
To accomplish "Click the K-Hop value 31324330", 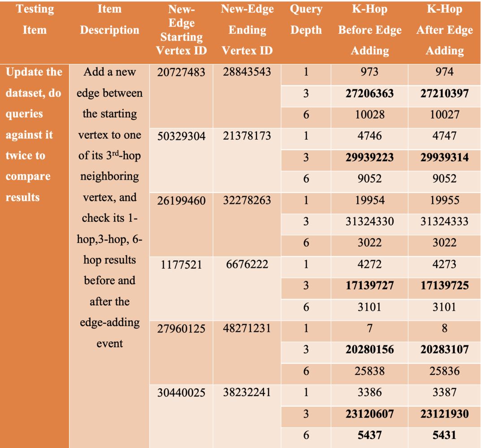I will coord(369,221).
